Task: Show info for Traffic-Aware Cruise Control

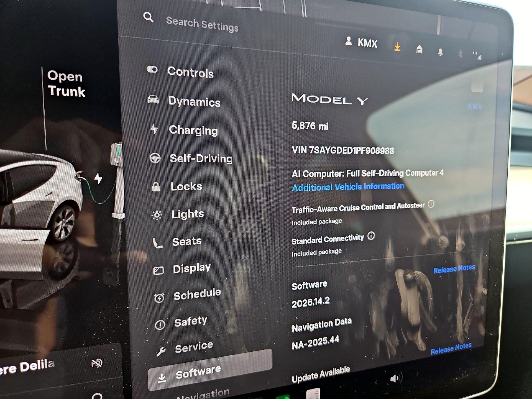Action: (431, 204)
